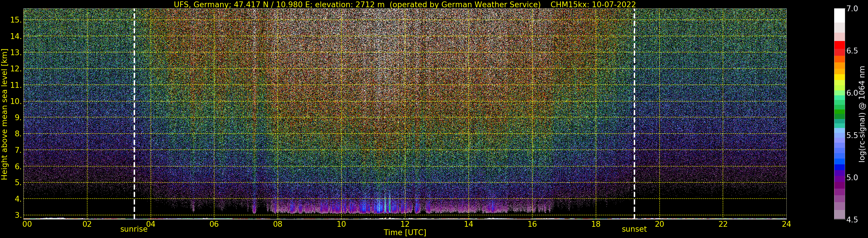Click the time axis tick '08'

pos(278,224)
